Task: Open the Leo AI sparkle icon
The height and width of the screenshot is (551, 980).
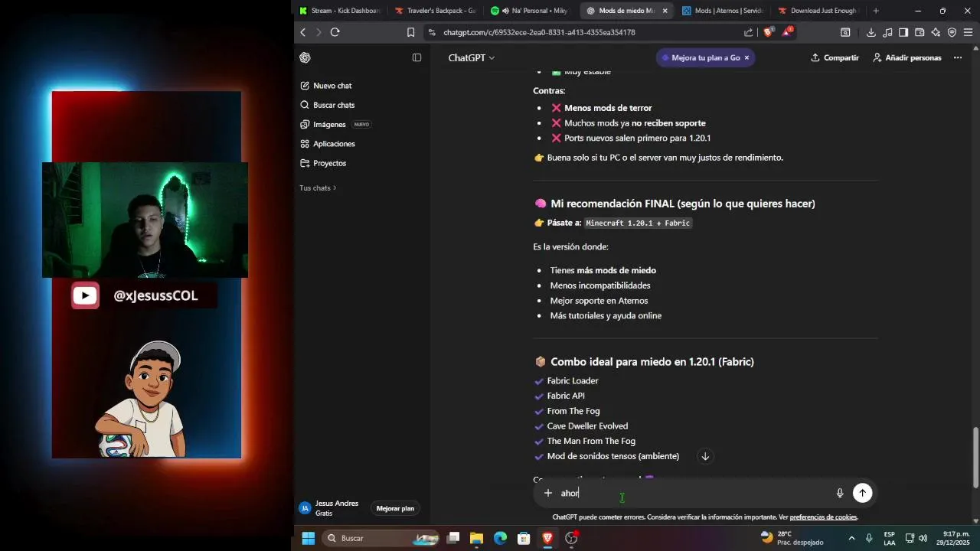Action: click(x=936, y=32)
